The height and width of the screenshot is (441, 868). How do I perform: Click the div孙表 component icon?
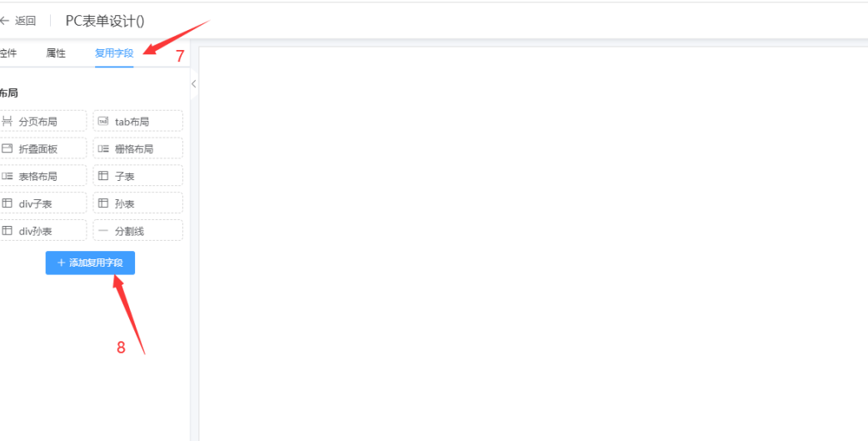7,230
